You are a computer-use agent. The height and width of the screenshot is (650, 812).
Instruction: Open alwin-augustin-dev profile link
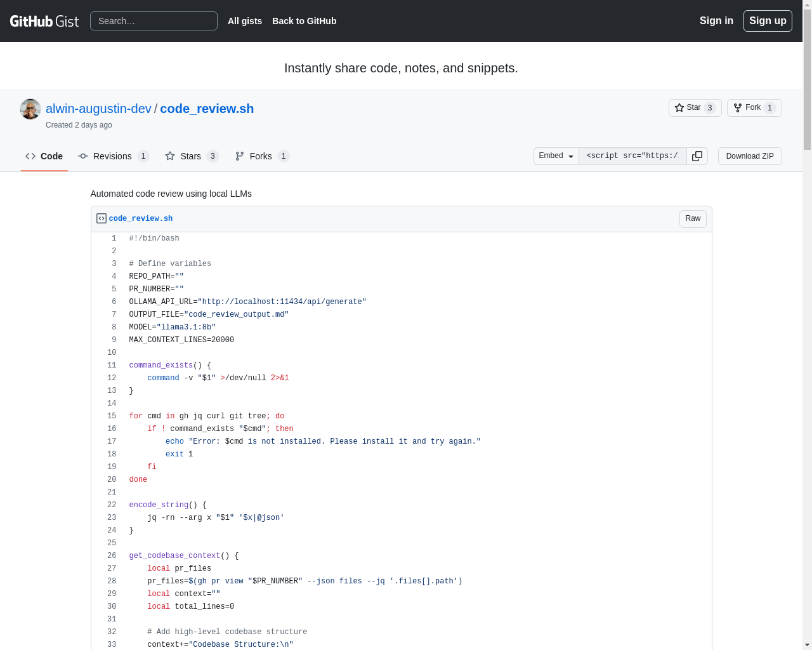pyautogui.click(x=98, y=109)
